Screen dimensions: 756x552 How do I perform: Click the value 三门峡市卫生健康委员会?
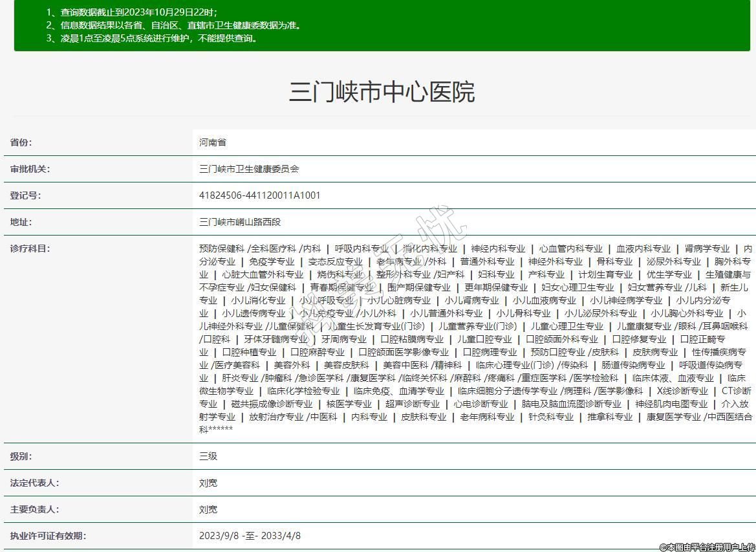(249, 169)
